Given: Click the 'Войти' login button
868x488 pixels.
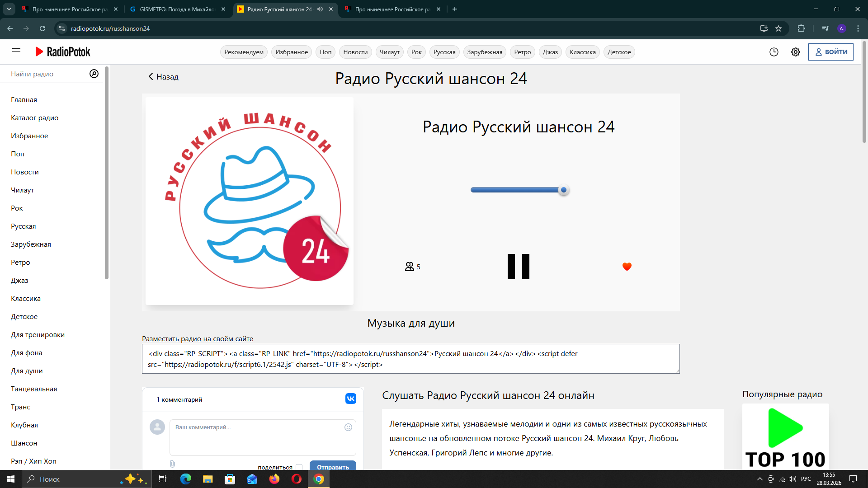Looking at the screenshot, I should coord(831,52).
